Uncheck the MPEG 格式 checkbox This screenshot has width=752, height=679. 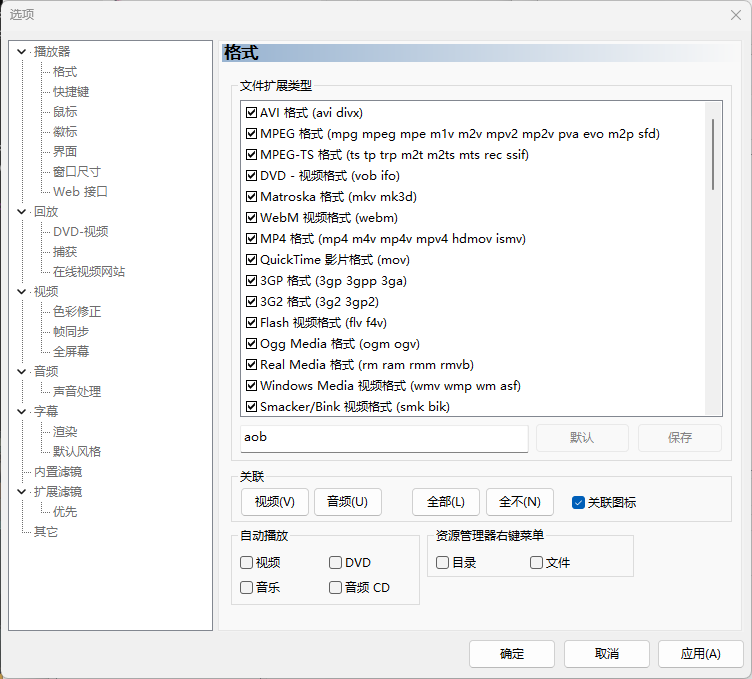tap(251, 133)
